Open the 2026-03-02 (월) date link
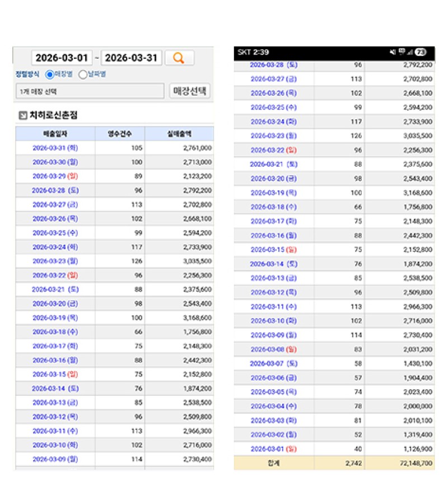Image resolution: width=448 pixels, height=500 pixels. click(274, 434)
